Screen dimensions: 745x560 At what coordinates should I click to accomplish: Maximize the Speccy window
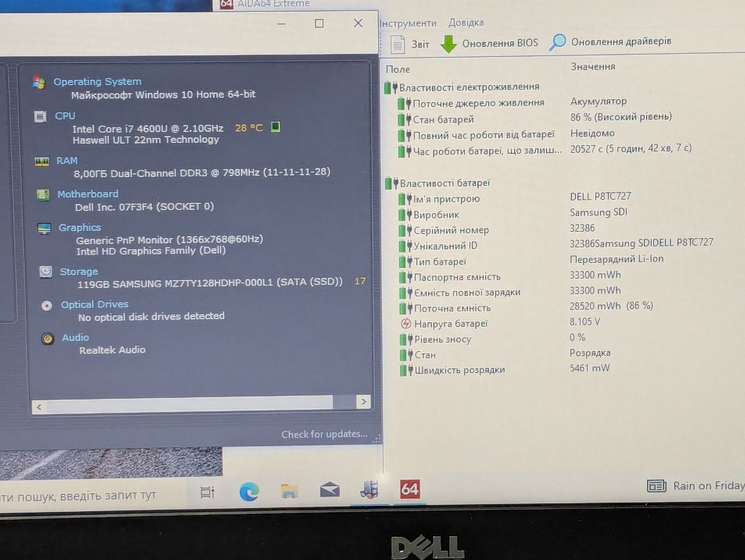click(x=320, y=23)
